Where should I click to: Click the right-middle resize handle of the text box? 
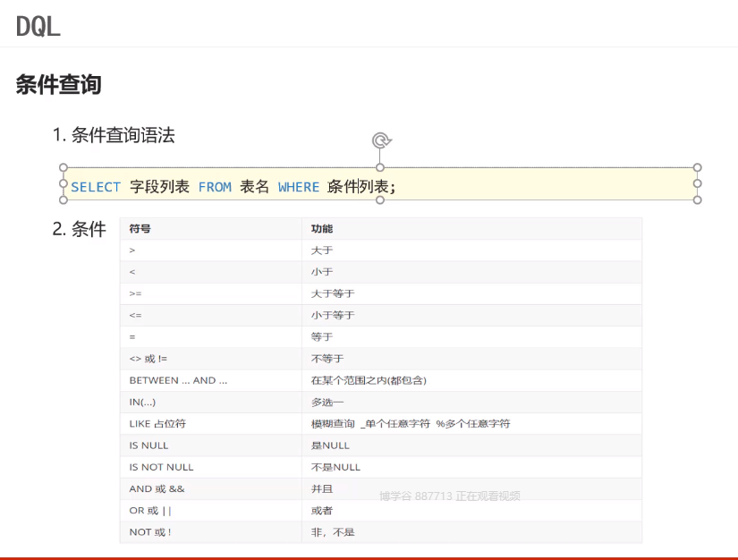coord(698,183)
